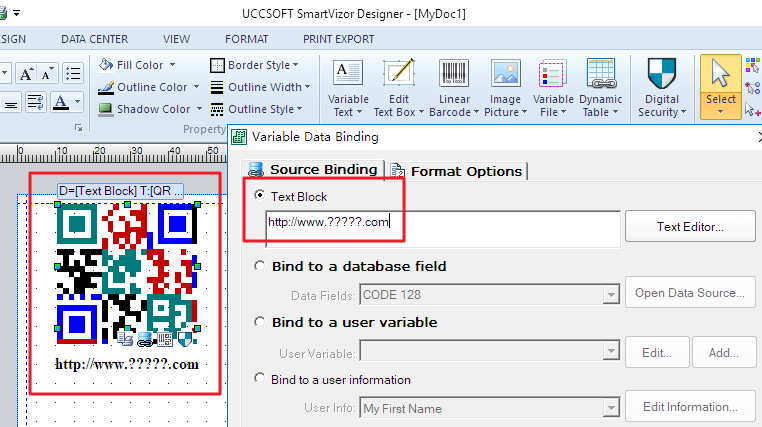Click the bullet list icon
762x427 pixels.
tap(73, 74)
